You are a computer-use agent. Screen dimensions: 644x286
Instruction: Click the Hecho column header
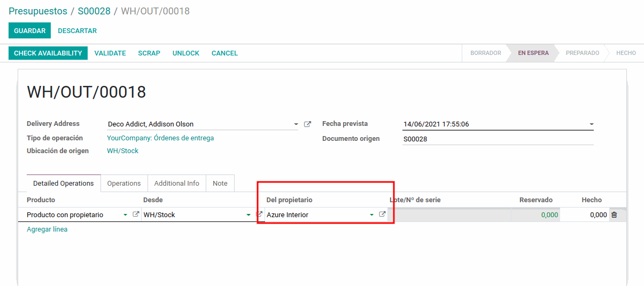(x=592, y=200)
